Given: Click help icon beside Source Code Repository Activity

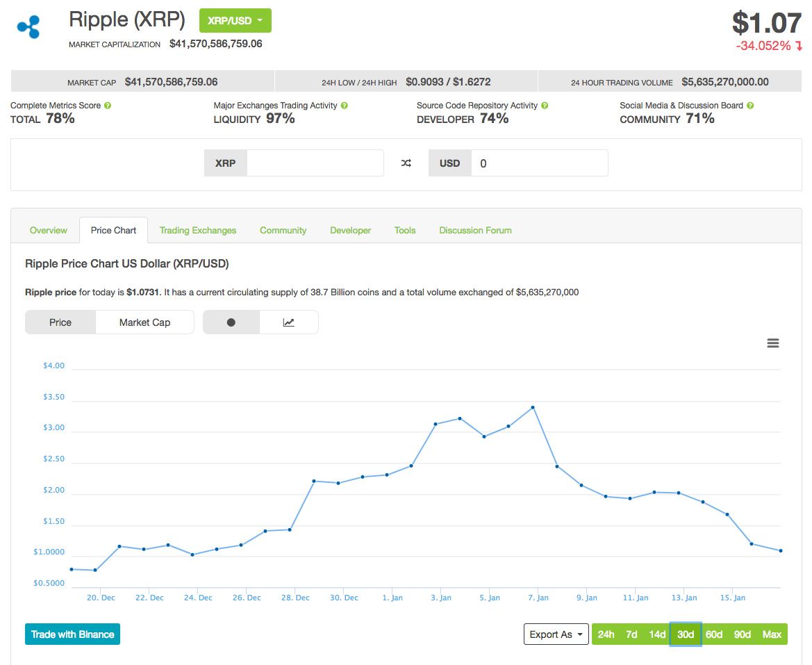Looking at the screenshot, I should pyautogui.click(x=545, y=106).
